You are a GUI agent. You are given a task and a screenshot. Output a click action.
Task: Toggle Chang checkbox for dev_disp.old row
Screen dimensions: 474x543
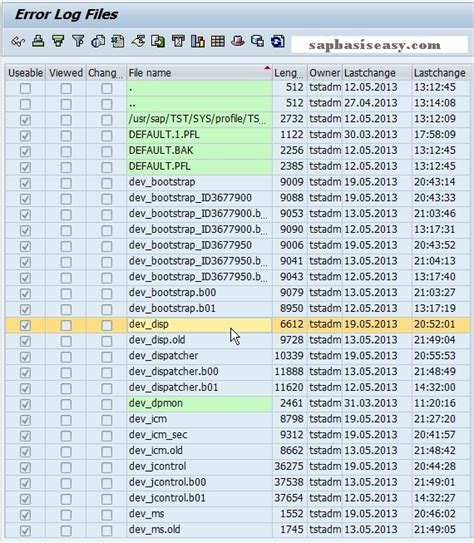click(x=107, y=341)
